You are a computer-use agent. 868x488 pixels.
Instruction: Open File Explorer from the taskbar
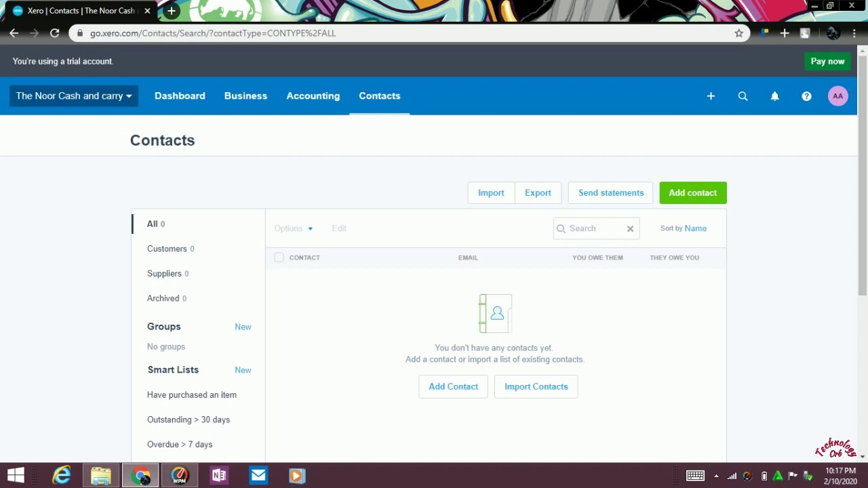click(x=101, y=476)
